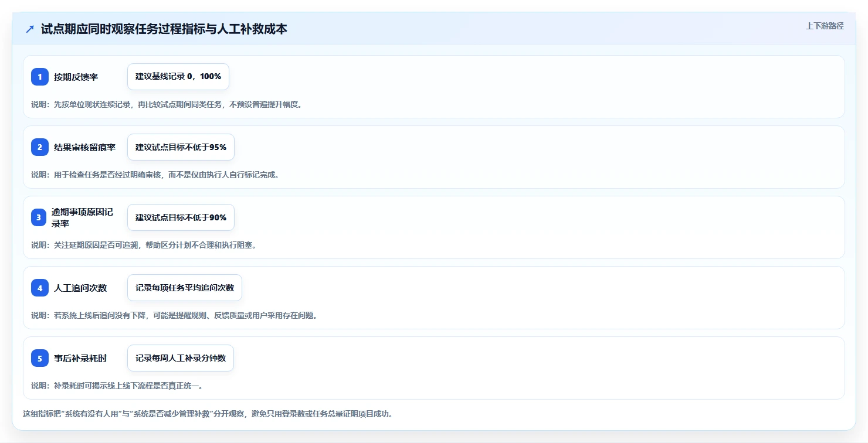Viewport: 868px width, 443px height.
Task: Click the 人工追问次数 metric name
Action: click(80, 288)
